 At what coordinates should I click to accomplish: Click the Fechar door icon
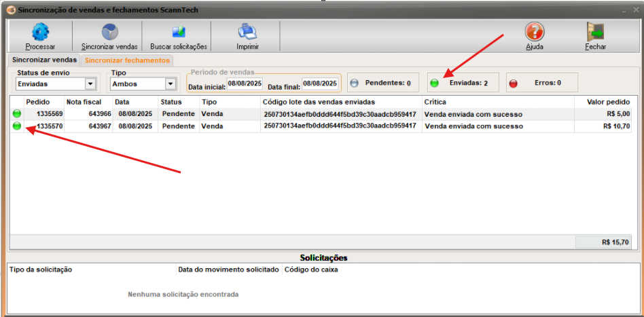point(595,32)
